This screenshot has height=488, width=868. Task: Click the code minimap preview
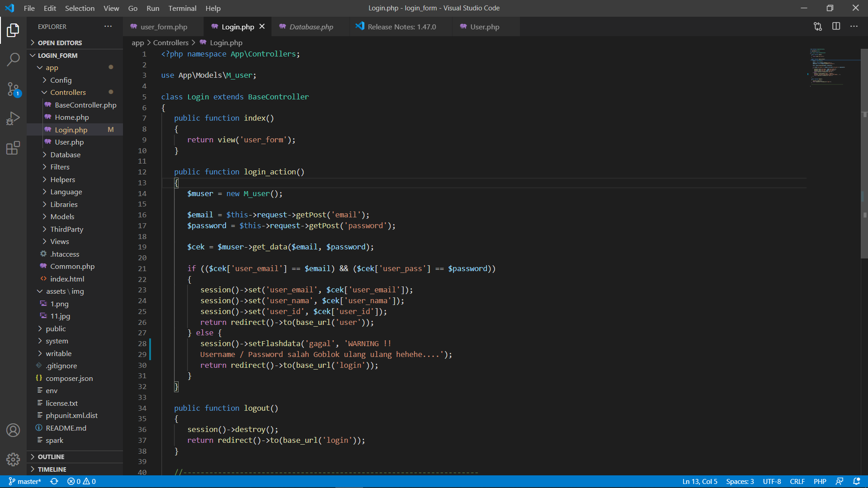point(833,67)
